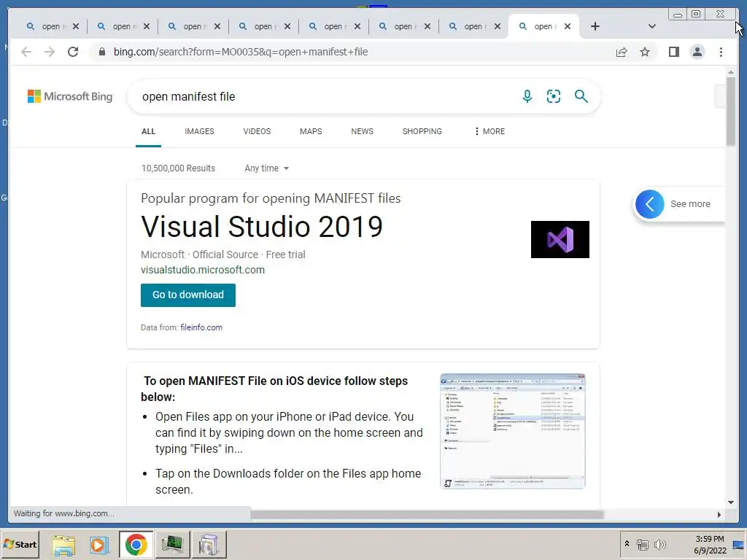Click the Bing search magnifier icon
This screenshot has width=747, height=560.
click(581, 96)
